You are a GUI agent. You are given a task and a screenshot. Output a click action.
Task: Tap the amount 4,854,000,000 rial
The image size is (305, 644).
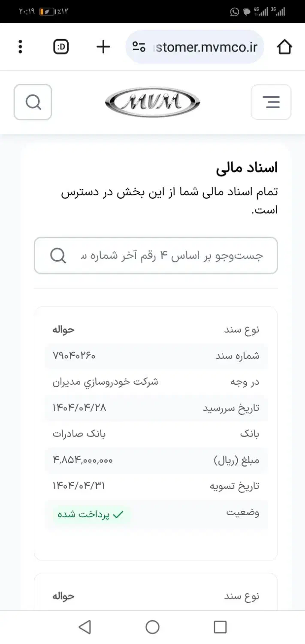[x=83, y=460]
